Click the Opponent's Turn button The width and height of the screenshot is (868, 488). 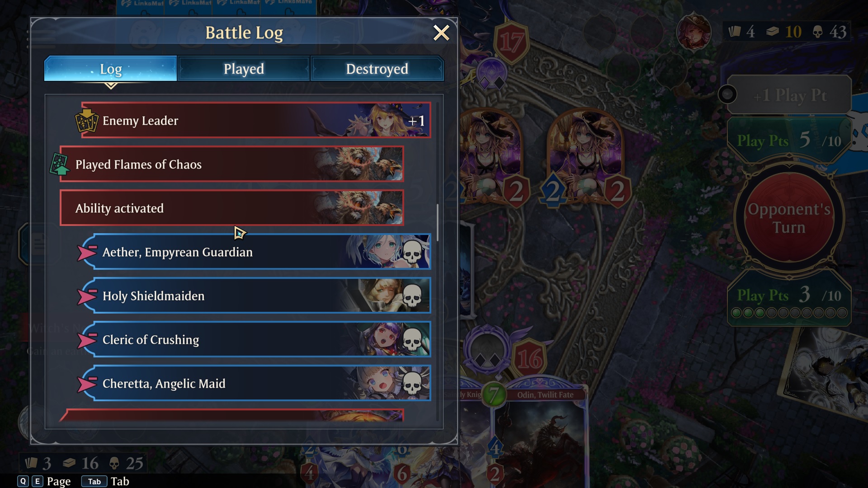click(789, 218)
